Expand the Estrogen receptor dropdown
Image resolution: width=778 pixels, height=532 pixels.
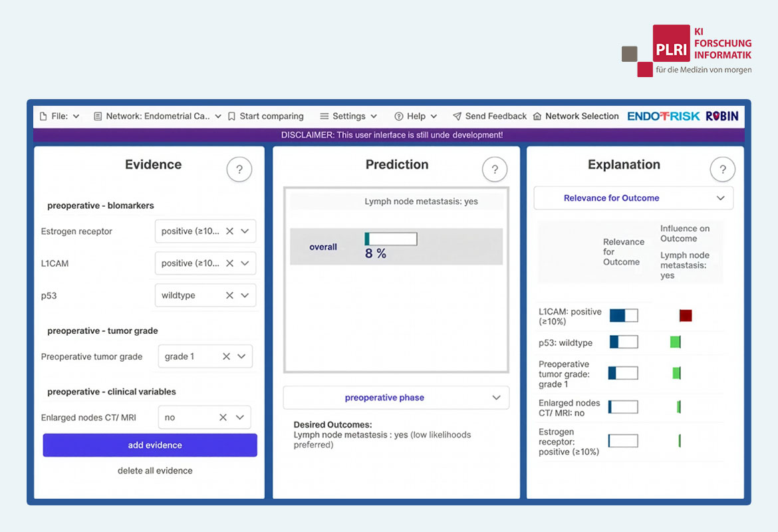coord(245,231)
